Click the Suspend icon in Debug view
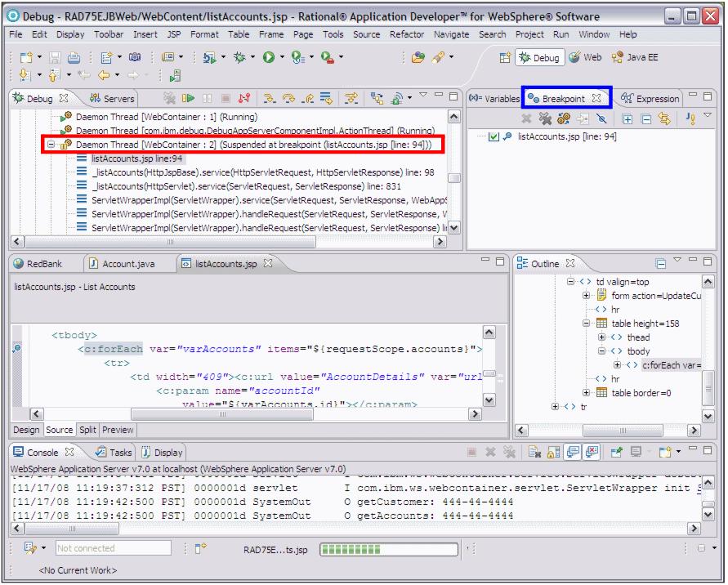728x585 pixels. [207, 98]
